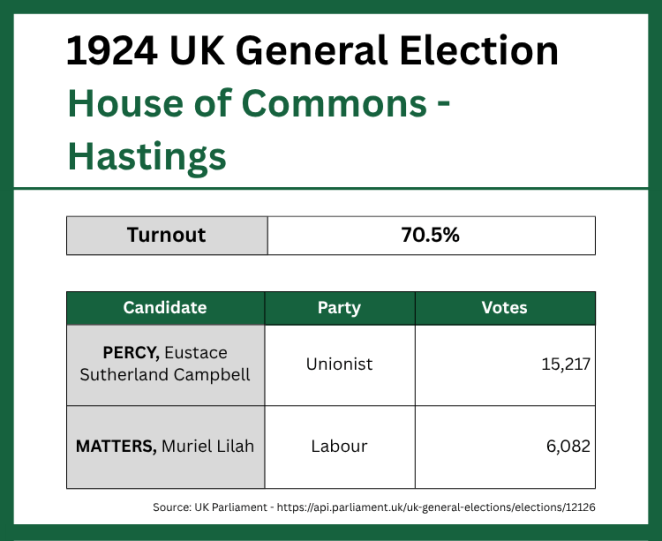Select the House of Commons heading

(x=259, y=103)
